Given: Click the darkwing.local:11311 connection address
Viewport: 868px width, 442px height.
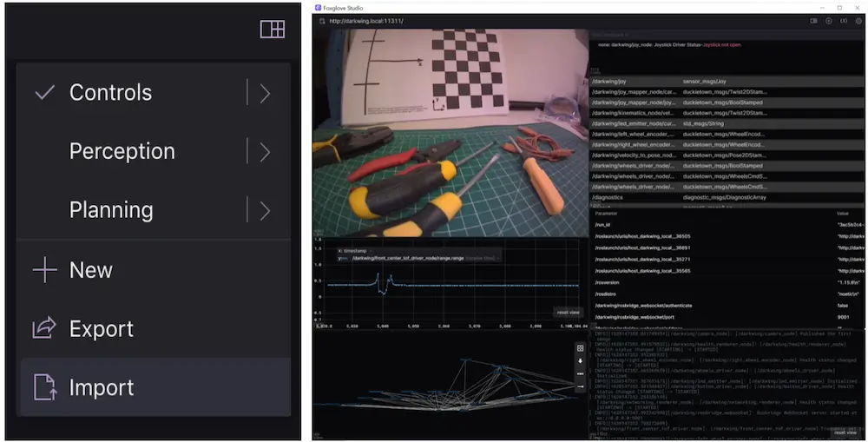Looking at the screenshot, I should click(366, 21).
